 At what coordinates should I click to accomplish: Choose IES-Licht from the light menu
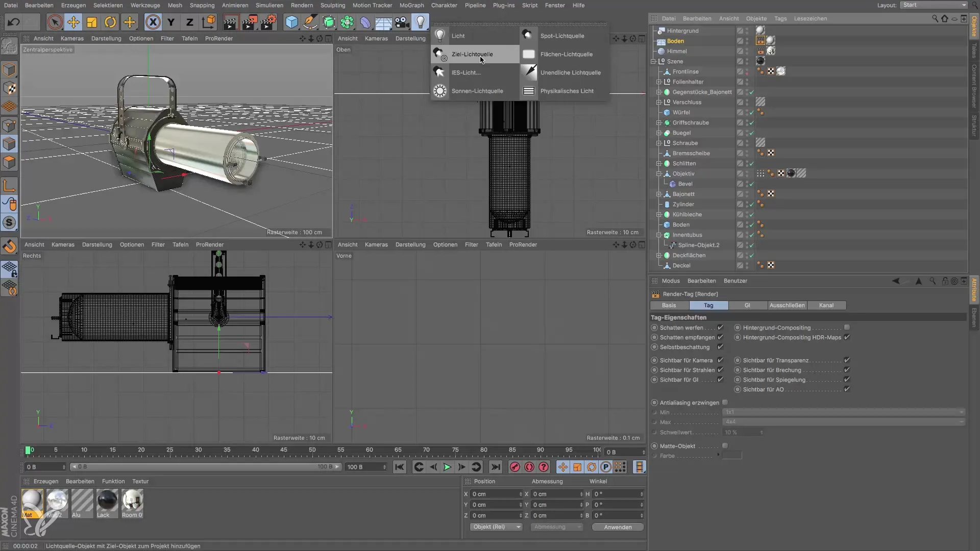(x=475, y=72)
